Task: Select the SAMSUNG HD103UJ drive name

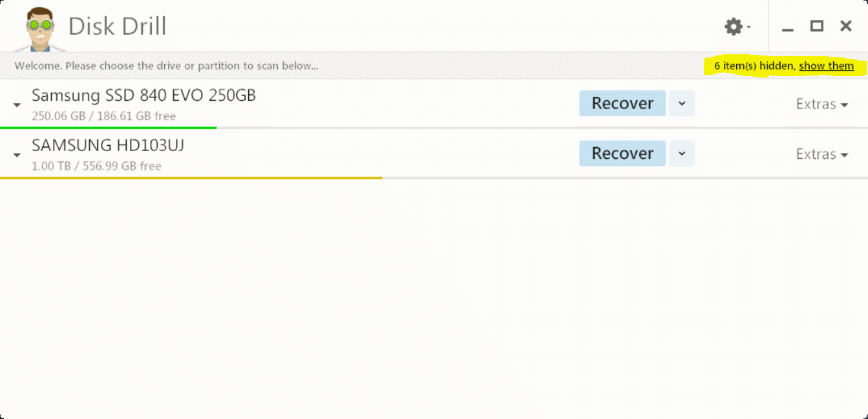Action: [108, 146]
